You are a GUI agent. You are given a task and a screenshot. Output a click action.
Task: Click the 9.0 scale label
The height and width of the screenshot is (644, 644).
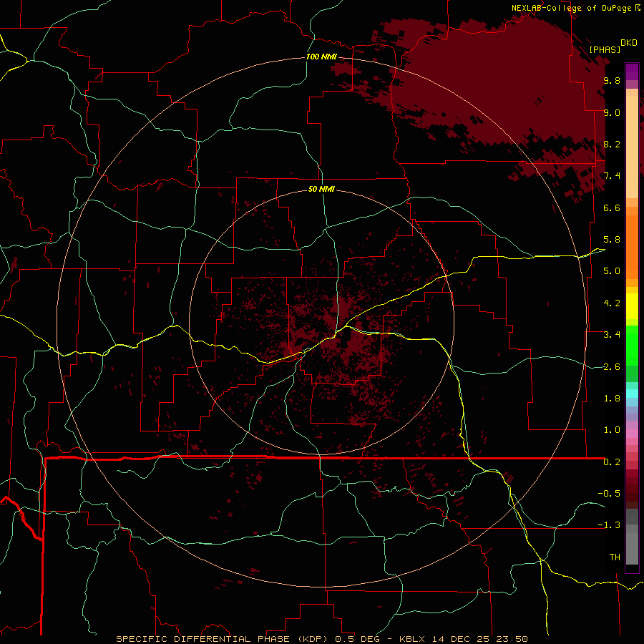coord(612,112)
